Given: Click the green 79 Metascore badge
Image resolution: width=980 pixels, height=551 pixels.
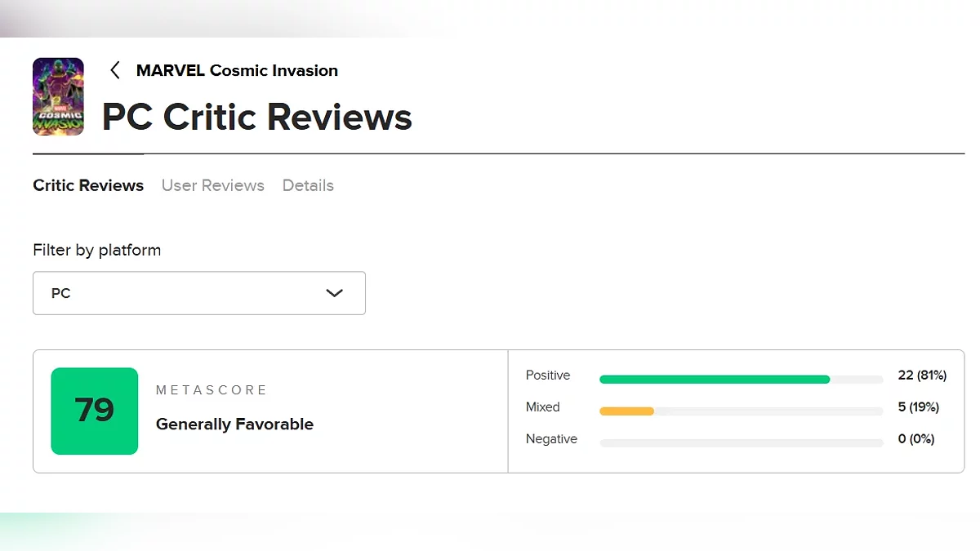Looking at the screenshot, I should 95,411.
